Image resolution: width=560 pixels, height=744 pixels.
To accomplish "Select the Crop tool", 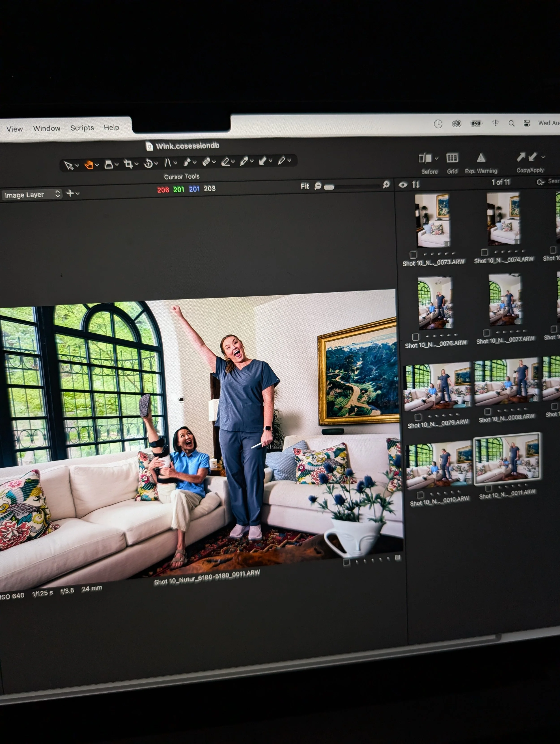I will [128, 164].
